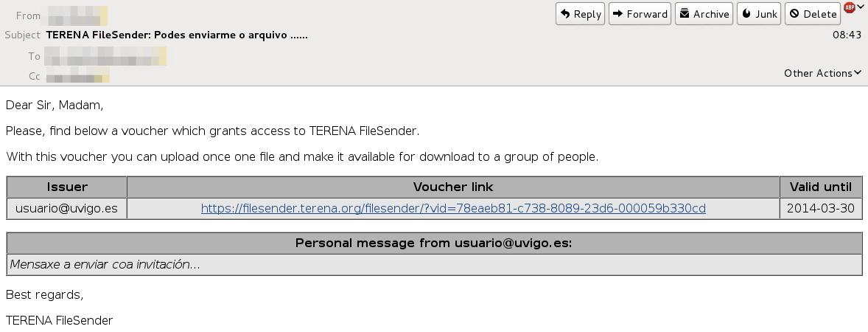Click the Voucher link column header
This screenshot has width=868, height=332.
[453, 187]
